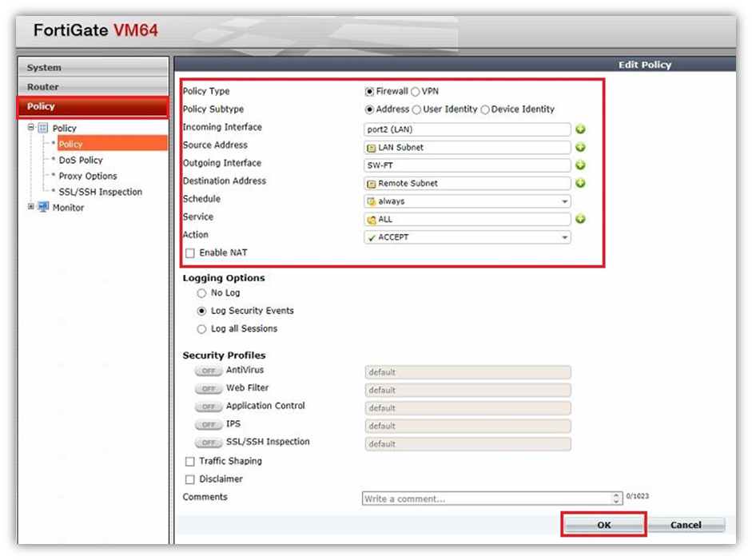This screenshot has height=560, width=752.
Task: Click green plus beside Incoming Interface field
Action: 580,129
